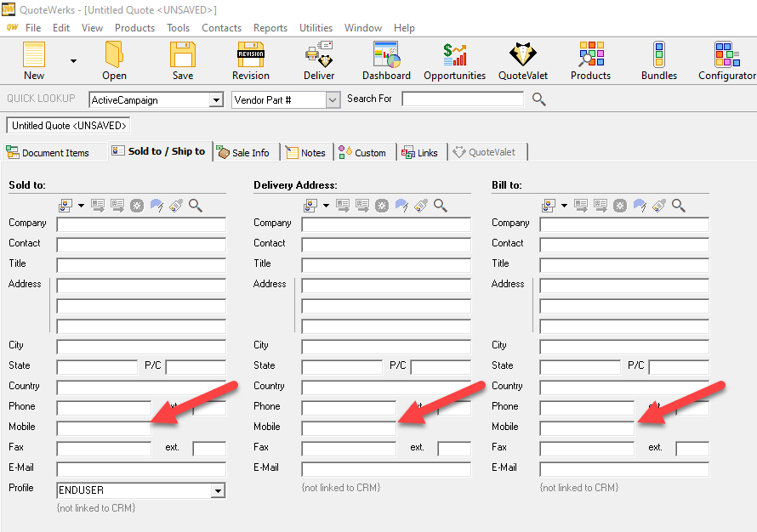Open the Reports menu
757x532 pixels.
point(270,28)
